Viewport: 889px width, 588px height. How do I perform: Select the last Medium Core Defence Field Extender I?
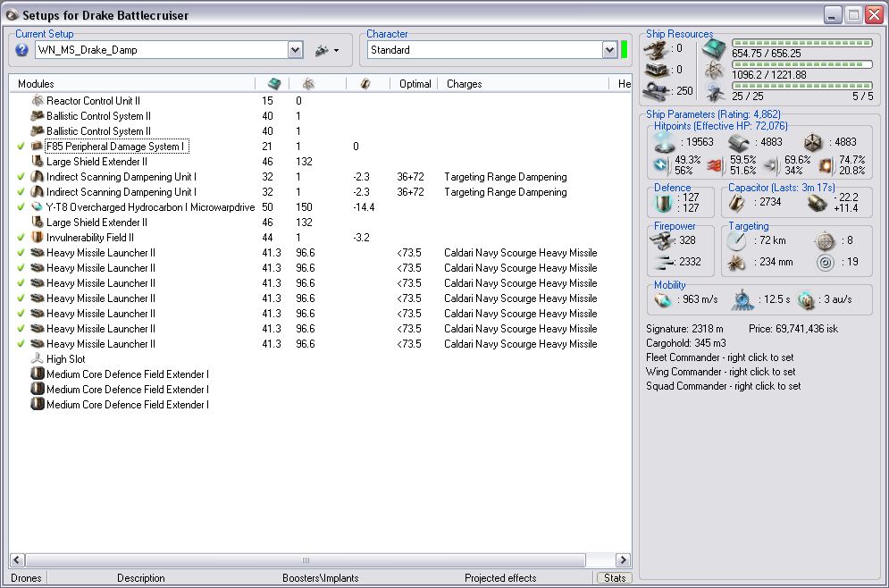pyautogui.click(x=128, y=405)
